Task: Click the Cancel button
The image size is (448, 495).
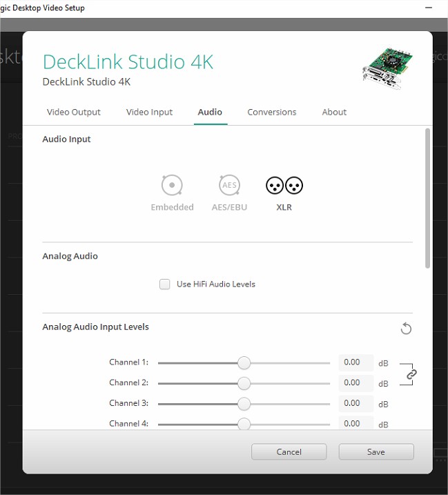Action: click(x=289, y=452)
